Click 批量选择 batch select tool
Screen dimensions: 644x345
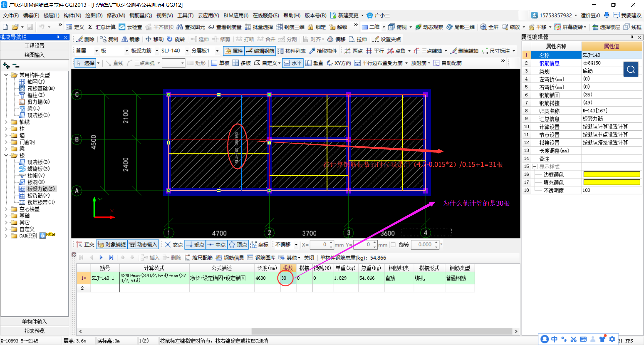click(x=259, y=27)
